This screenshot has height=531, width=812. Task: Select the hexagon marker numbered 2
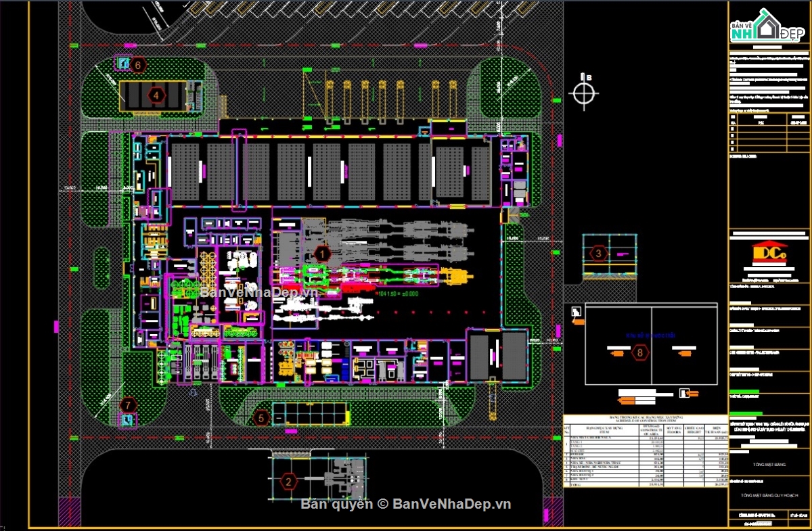pyautogui.click(x=289, y=482)
